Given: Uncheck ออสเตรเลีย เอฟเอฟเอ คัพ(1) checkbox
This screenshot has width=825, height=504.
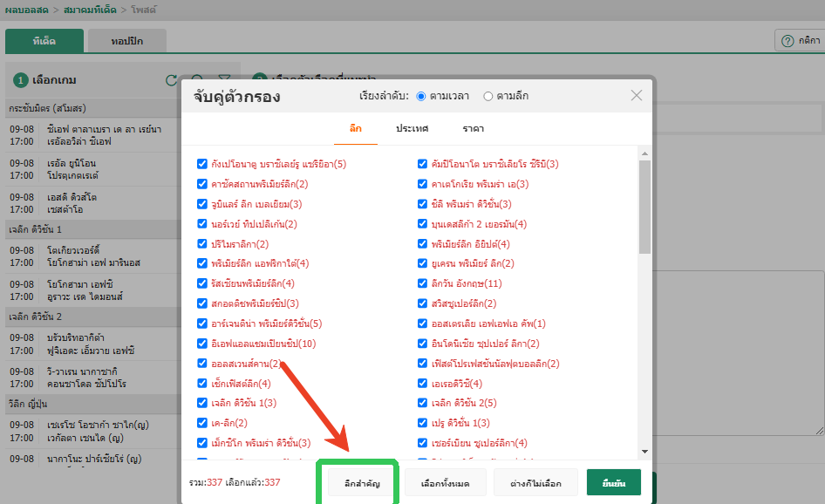Looking at the screenshot, I should pos(422,324).
